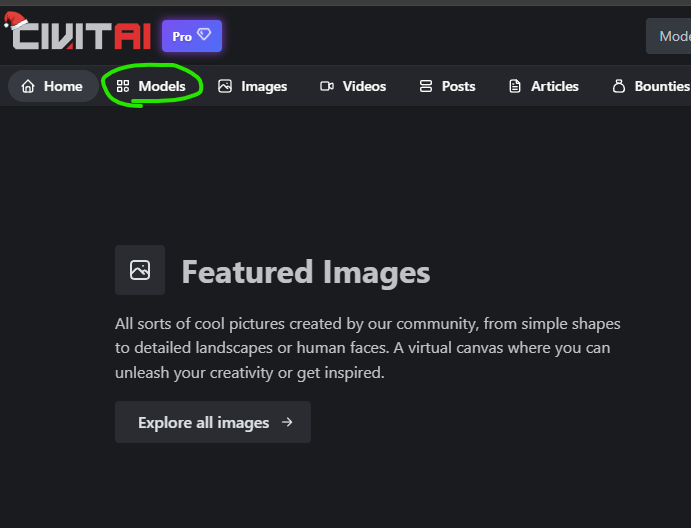Open the Articles tab label
This screenshot has height=528, width=691.
pyautogui.click(x=554, y=86)
